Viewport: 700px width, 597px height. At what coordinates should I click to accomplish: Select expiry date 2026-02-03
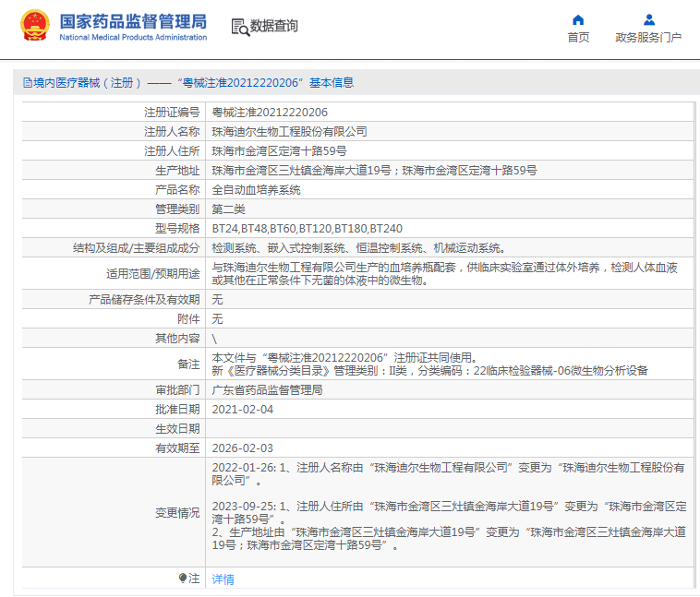[x=242, y=448]
